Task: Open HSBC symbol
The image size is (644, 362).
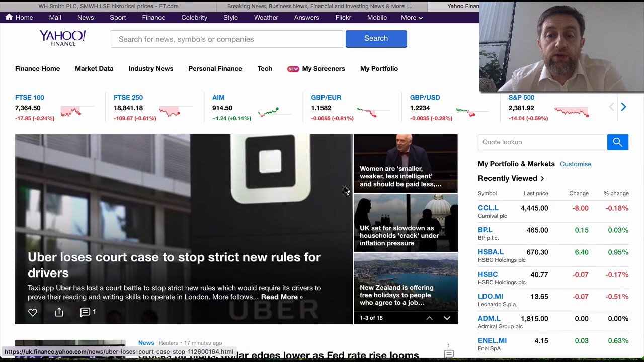Action: click(x=488, y=275)
